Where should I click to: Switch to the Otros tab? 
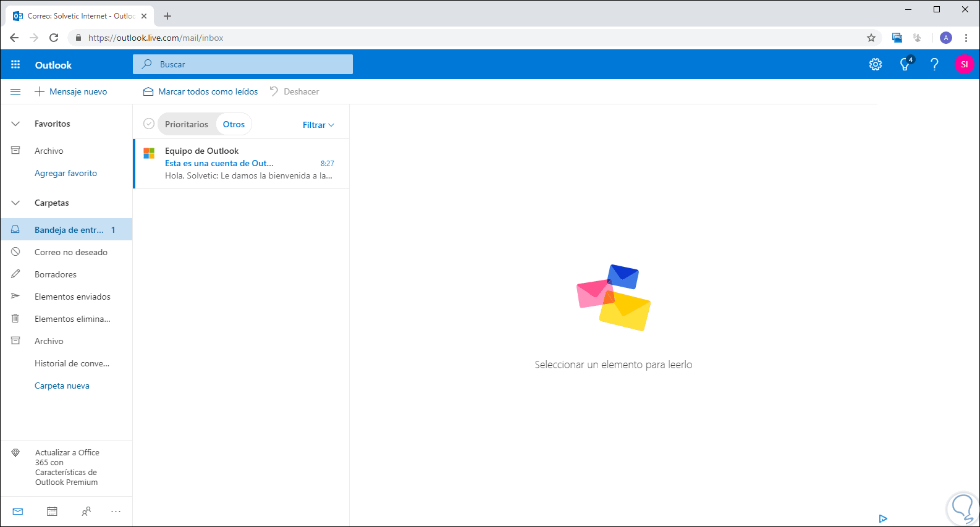pyautogui.click(x=234, y=124)
